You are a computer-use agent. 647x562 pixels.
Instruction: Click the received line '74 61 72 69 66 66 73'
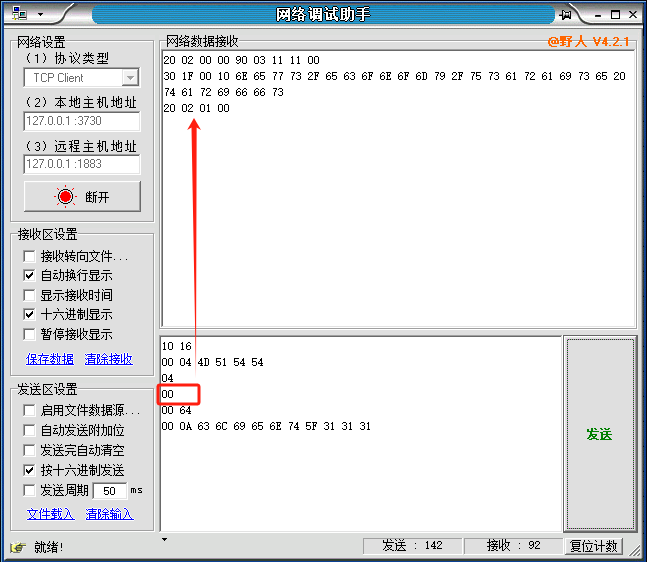[x=224, y=92]
